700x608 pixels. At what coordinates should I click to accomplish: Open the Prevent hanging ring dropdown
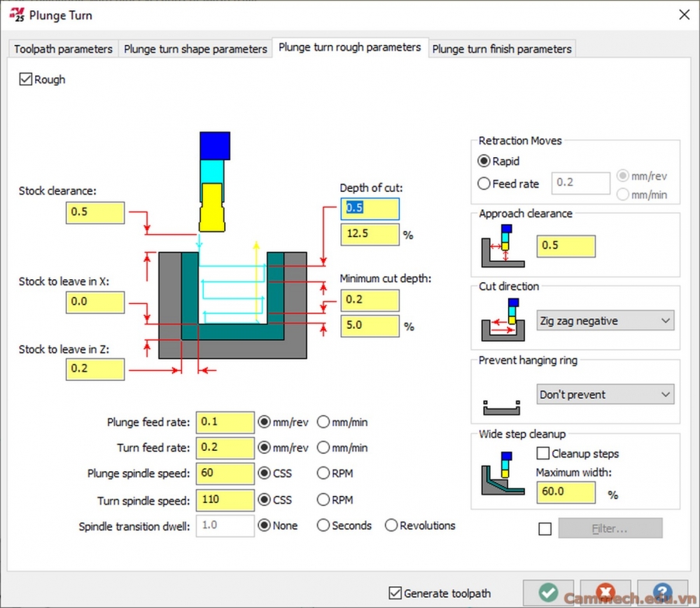pos(605,394)
